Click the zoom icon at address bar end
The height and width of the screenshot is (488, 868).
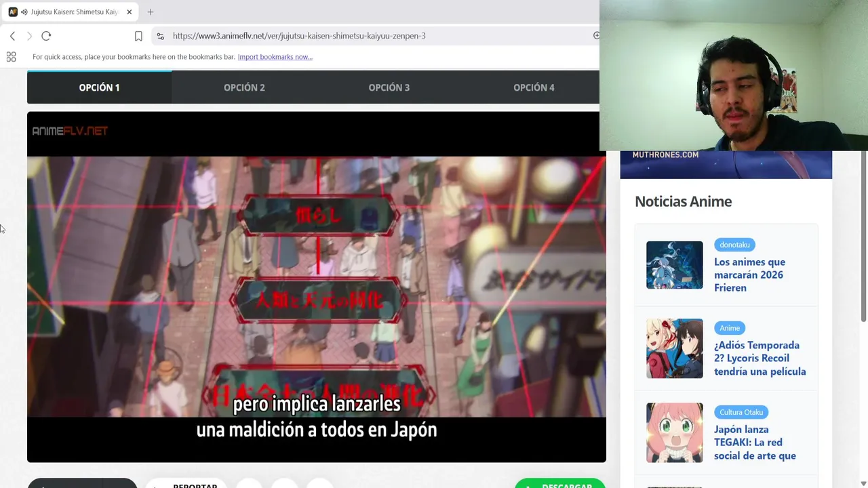tap(595, 36)
